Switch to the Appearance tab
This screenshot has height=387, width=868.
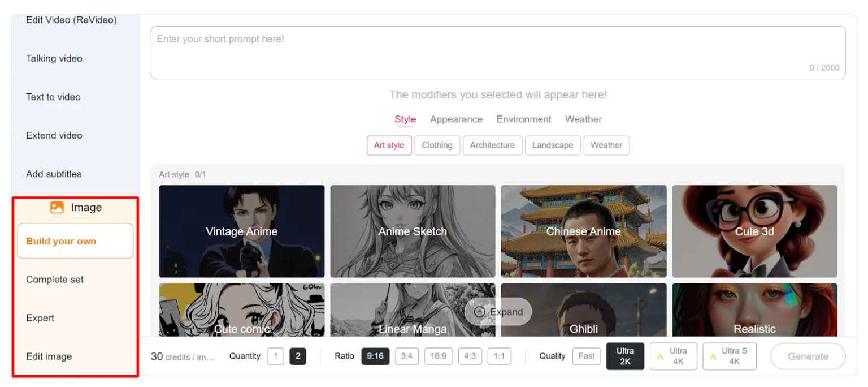click(455, 119)
